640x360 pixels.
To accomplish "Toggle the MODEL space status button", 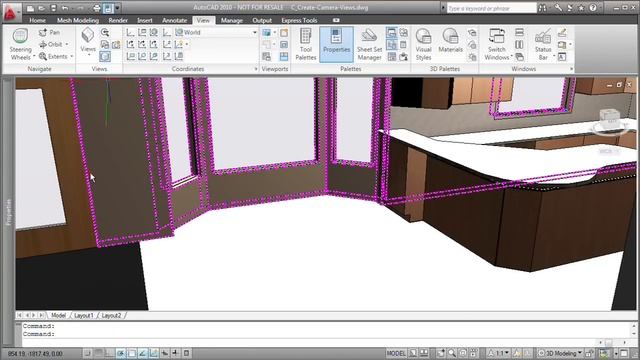I will point(396,353).
